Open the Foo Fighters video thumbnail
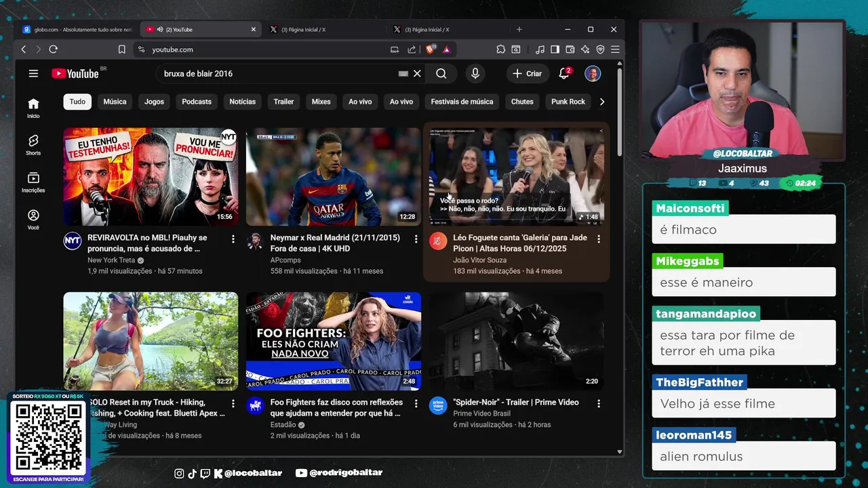The width and height of the screenshot is (868, 488). (x=333, y=341)
